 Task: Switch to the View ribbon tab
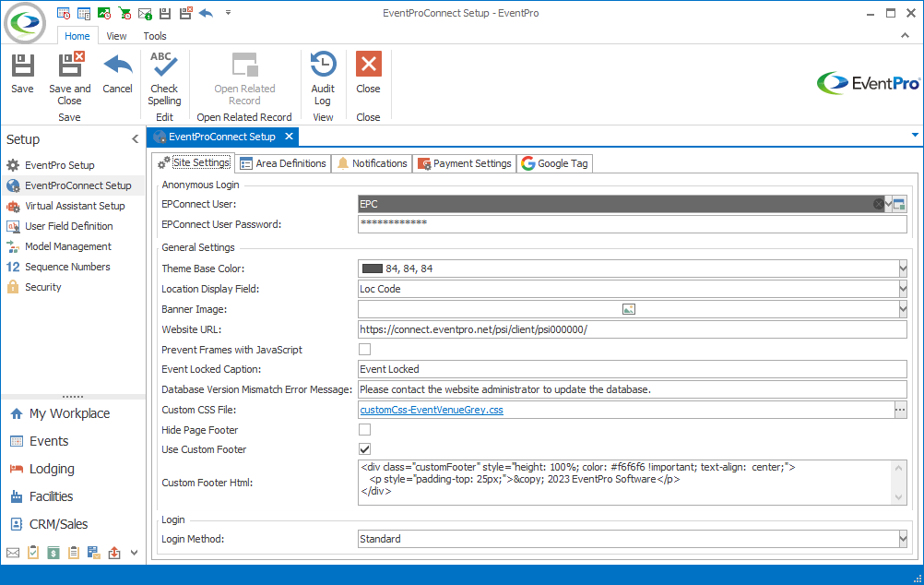116,36
